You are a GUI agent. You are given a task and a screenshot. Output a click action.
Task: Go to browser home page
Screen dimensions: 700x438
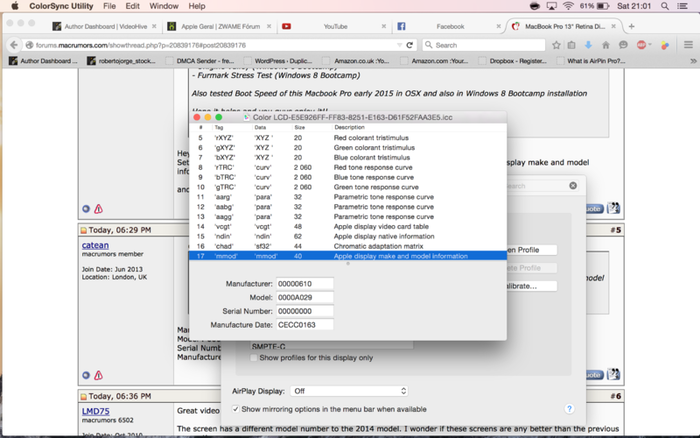606,45
